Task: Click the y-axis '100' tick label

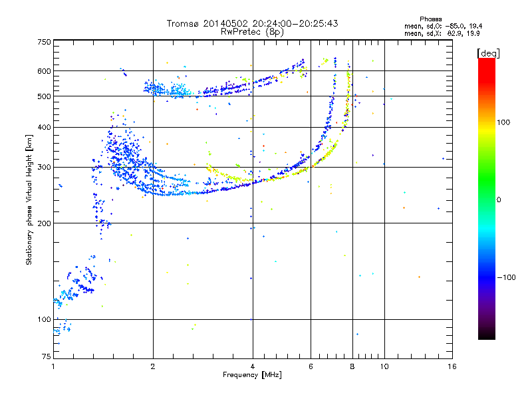Action: click(44, 320)
